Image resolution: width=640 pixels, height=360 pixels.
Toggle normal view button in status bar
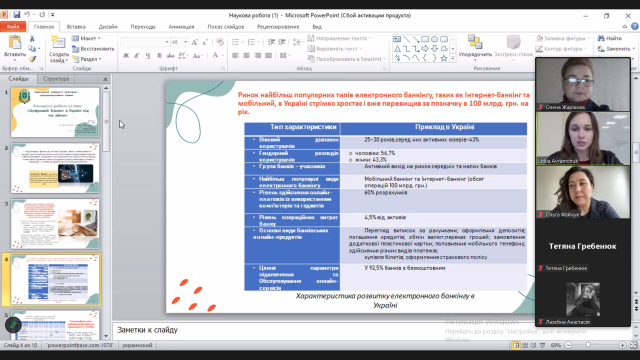click(x=516, y=345)
